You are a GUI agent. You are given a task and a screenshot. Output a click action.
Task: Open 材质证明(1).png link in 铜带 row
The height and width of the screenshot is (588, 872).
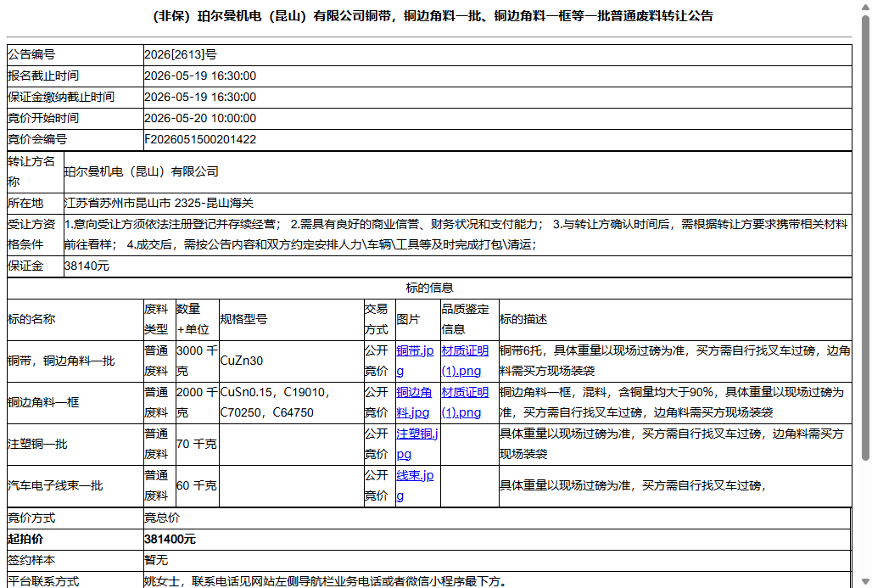(x=465, y=361)
